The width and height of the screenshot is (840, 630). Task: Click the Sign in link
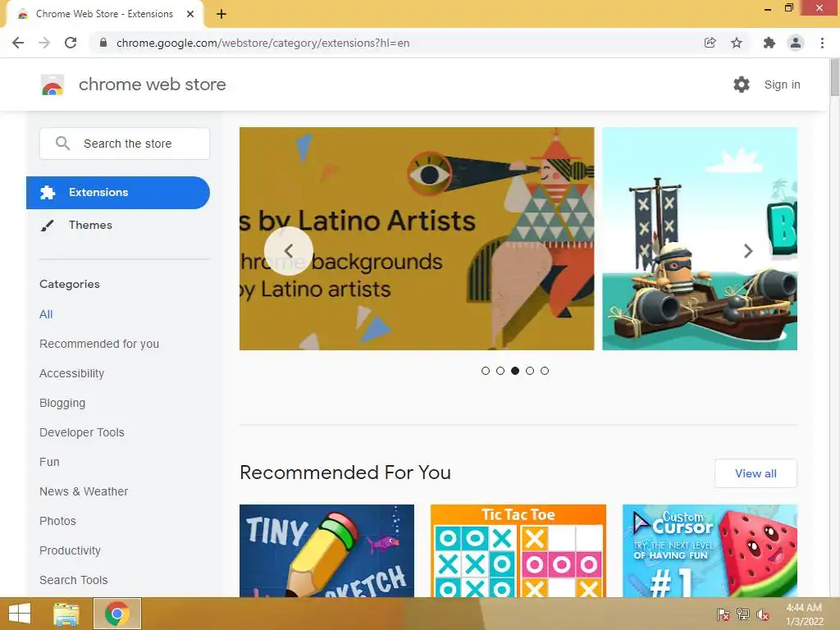click(782, 84)
